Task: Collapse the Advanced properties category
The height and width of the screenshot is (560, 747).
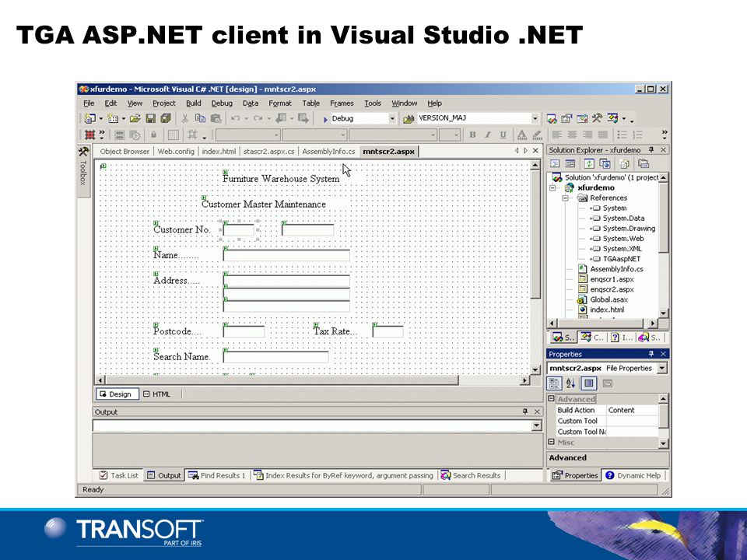Action: 551,398
